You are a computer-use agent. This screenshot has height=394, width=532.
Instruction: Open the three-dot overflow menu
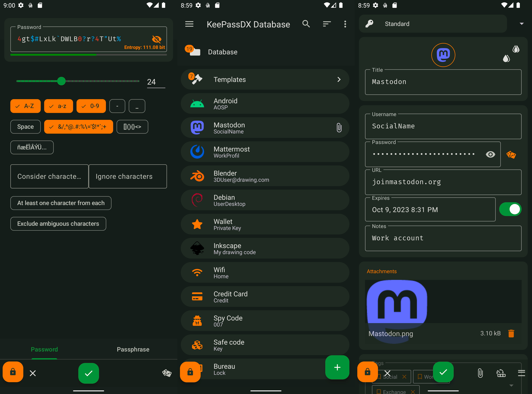(x=345, y=24)
